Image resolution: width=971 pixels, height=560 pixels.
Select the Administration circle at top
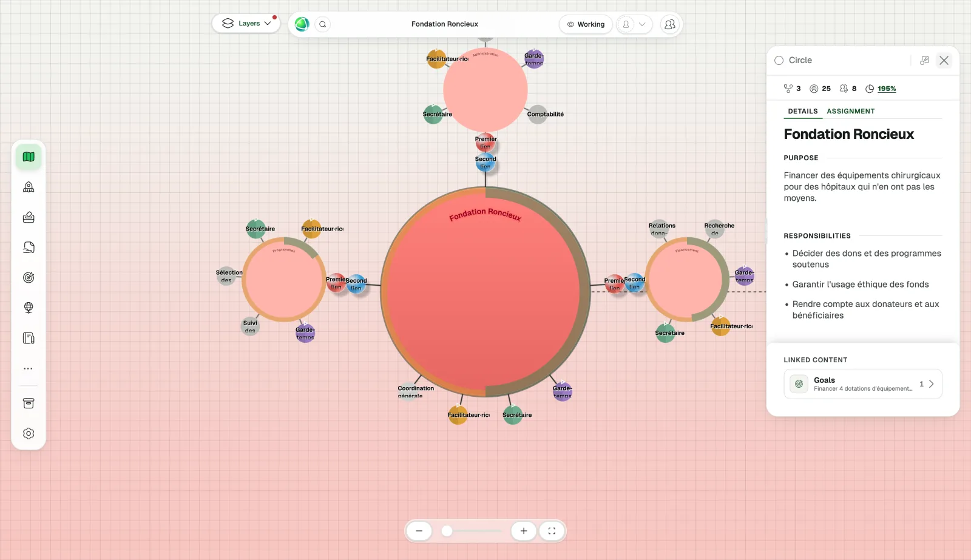(x=486, y=90)
